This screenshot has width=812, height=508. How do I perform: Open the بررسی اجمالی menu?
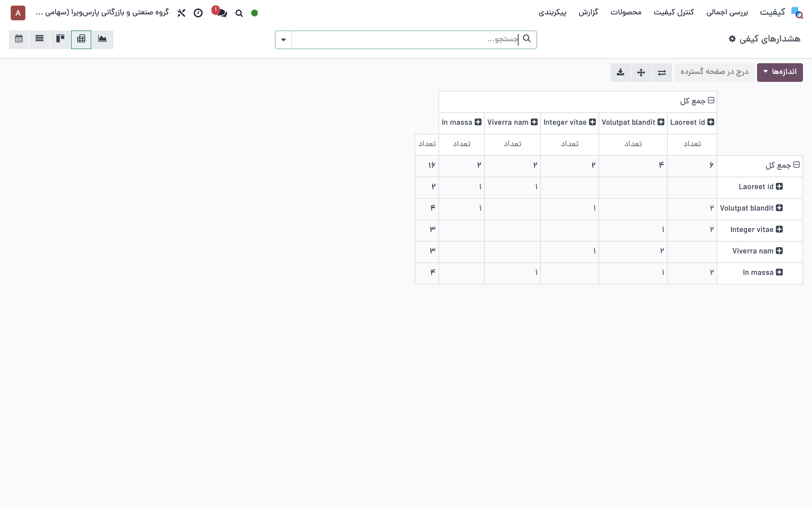pos(727,13)
